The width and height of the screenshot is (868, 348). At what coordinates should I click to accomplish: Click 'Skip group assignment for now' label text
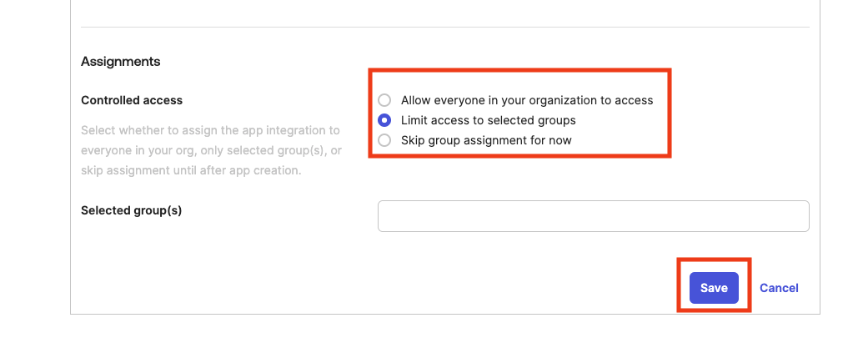486,140
